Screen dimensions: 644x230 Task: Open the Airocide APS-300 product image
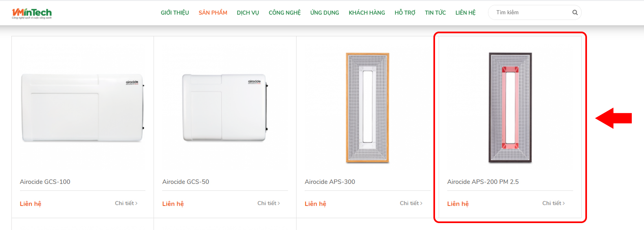pos(367,108)
